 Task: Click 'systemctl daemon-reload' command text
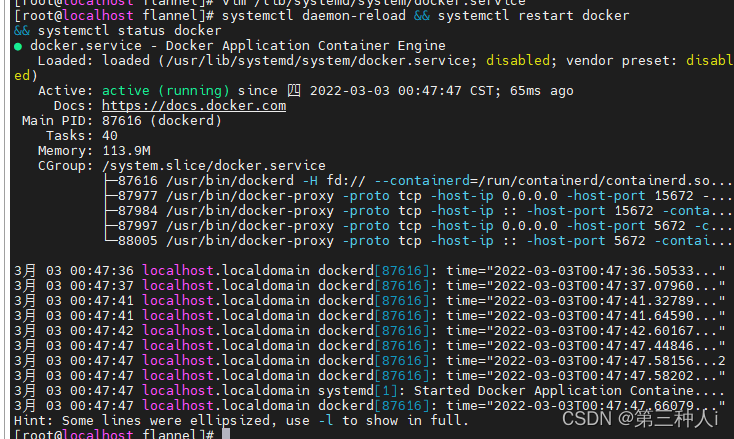(x=314, y=15)
